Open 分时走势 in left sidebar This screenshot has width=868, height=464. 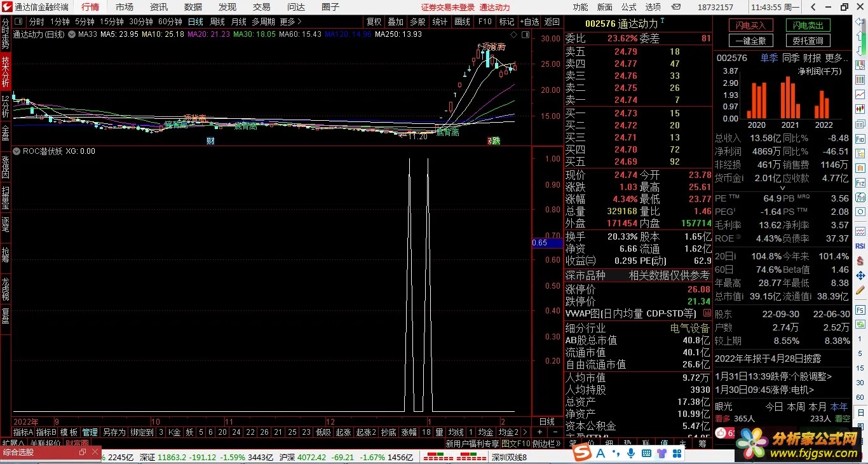click(5, 34)
